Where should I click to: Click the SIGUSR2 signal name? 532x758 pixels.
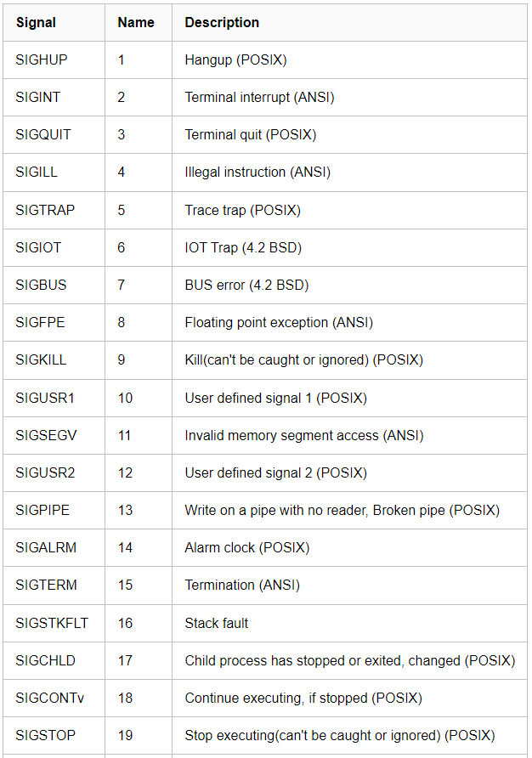pyautogui.click(x=46, y=472)
